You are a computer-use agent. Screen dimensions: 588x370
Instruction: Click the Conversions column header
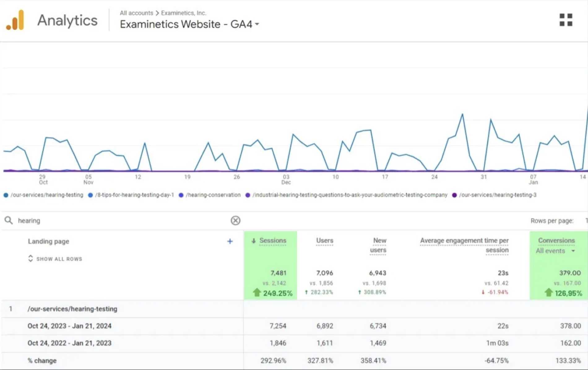click(x=556, y=240)
